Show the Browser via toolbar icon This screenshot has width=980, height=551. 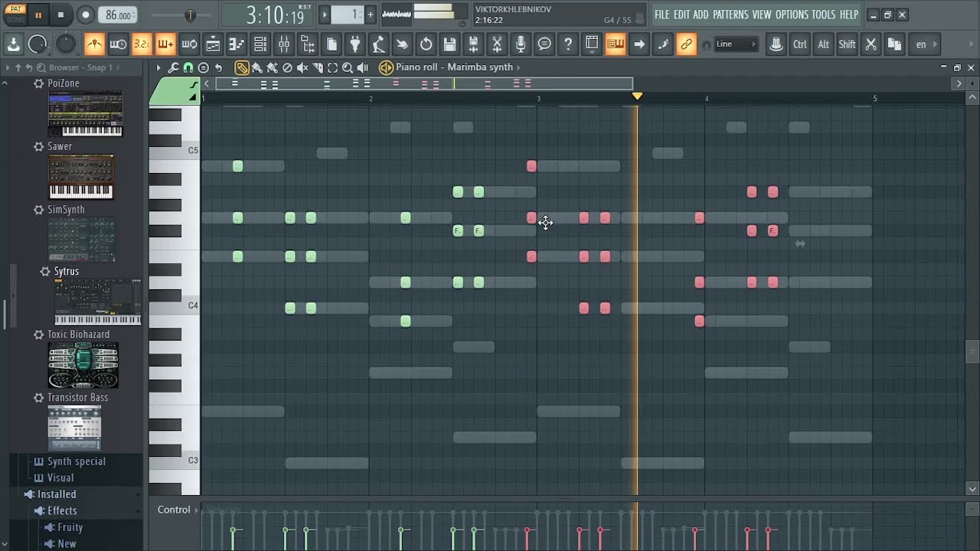[308, 44]
